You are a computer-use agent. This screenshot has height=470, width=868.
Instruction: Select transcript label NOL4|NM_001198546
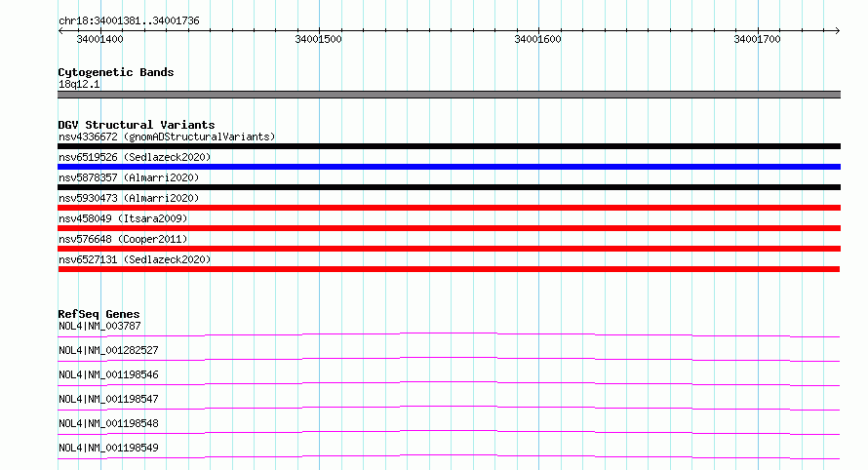point(108,374)
